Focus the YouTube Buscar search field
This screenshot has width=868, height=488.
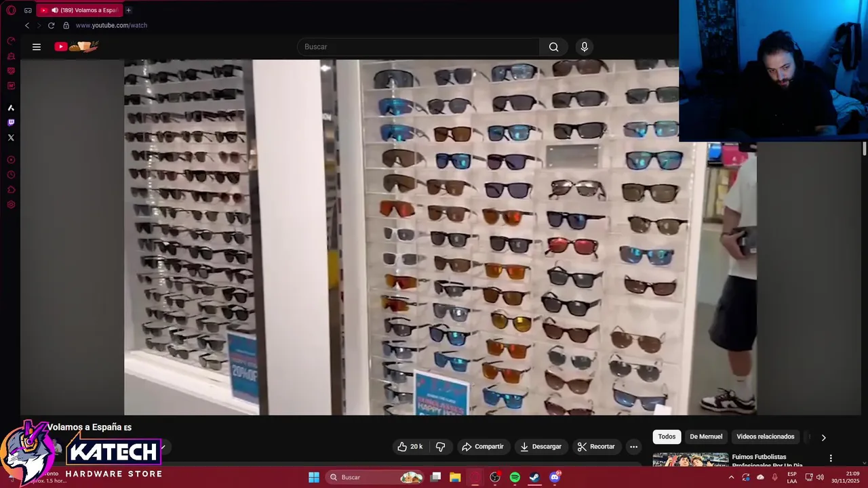pyautogui.click(x=418, y=47)
